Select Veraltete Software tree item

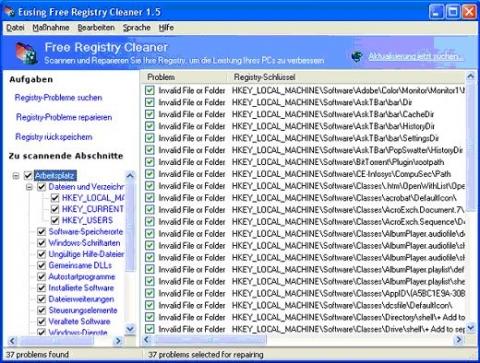79,322
